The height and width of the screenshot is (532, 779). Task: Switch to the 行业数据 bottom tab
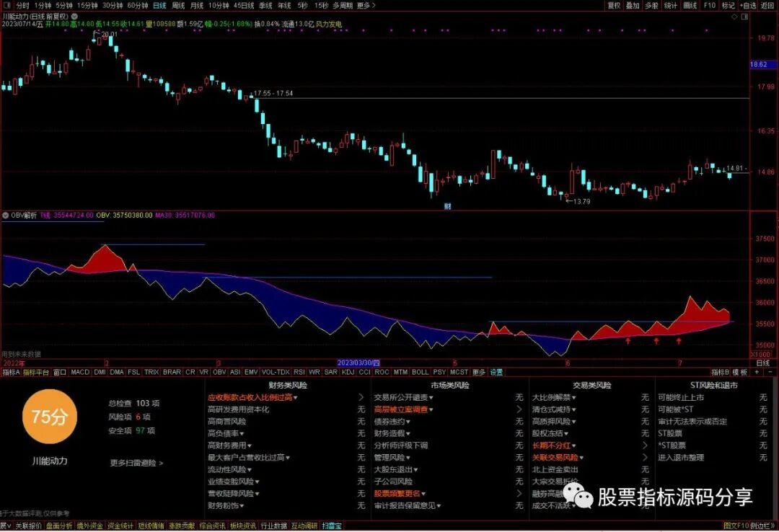[274, 526]
